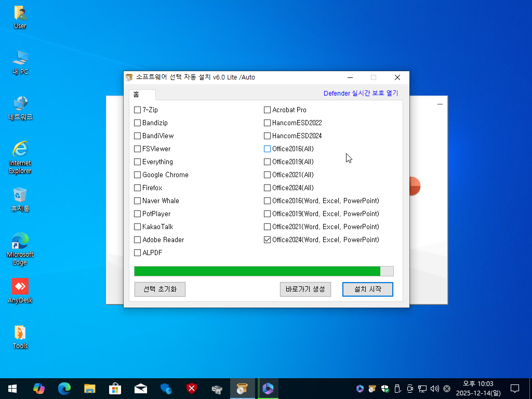Enable the ALPDF checkbox
532x399 pixels.
click(137, 253)
